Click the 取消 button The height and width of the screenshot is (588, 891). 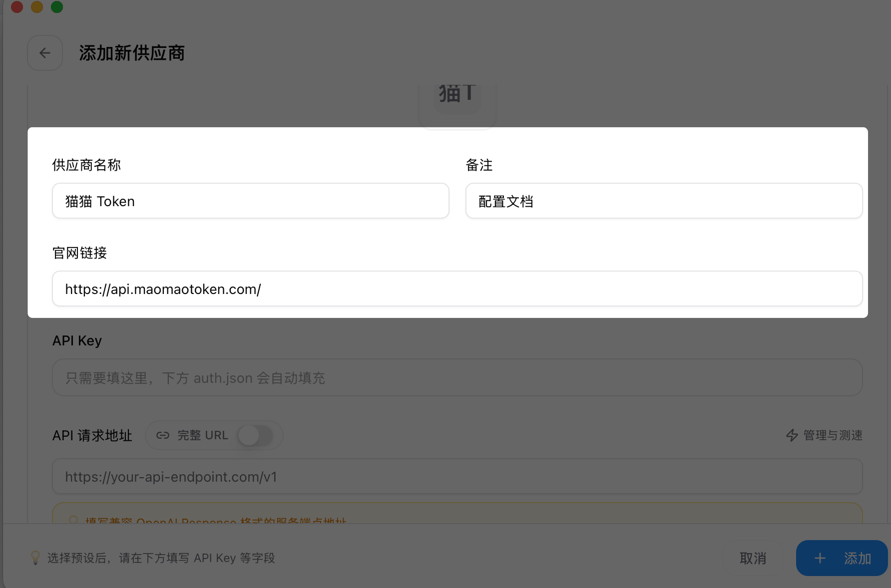pyautogui.click(x=753, y=558)
